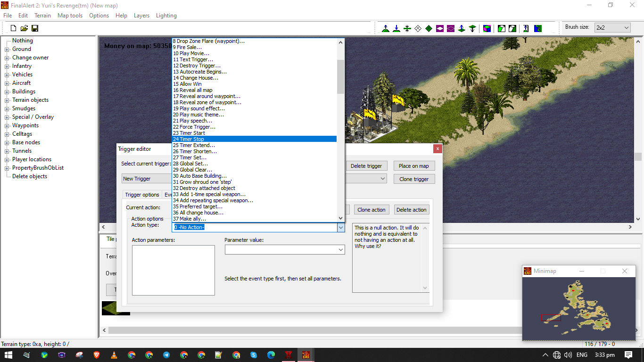Open the notification center icon

click(628, 355)
